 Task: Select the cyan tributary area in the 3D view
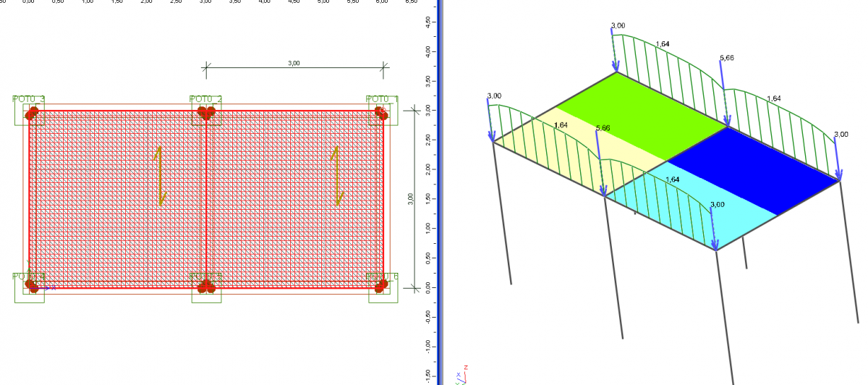691,206
